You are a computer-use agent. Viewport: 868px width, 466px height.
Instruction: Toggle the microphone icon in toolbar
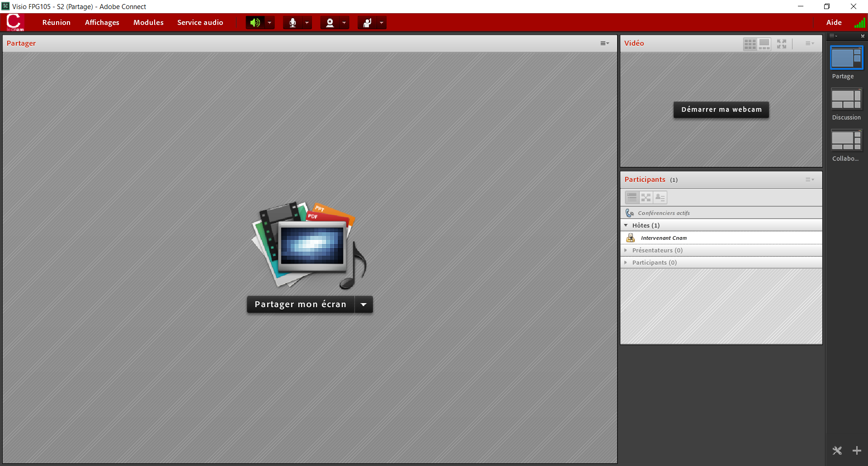pos(292,23)
